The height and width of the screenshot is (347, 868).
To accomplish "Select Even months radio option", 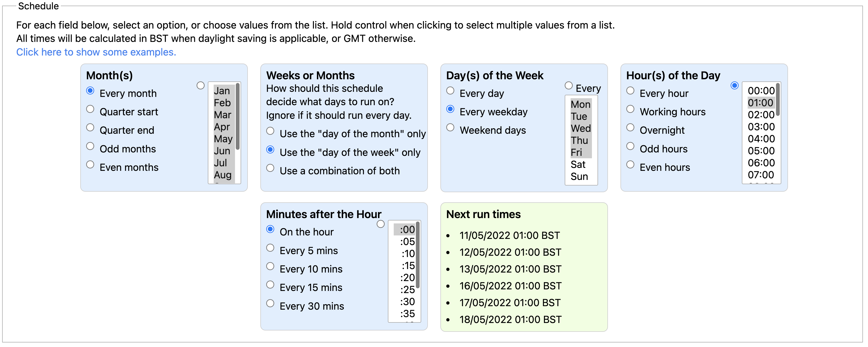I will pyautogui.click(x=90, y=165).
